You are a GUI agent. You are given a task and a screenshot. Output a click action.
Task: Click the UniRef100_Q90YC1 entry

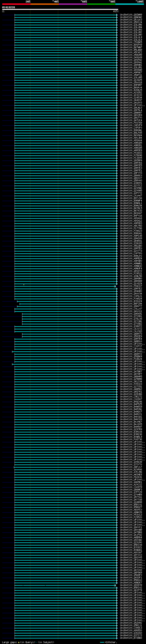point(131,527)
